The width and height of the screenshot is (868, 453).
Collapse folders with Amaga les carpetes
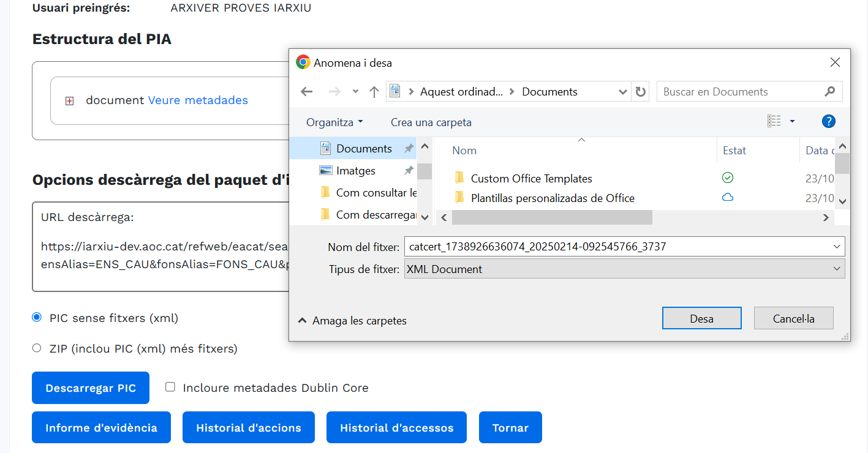(352, 321)
